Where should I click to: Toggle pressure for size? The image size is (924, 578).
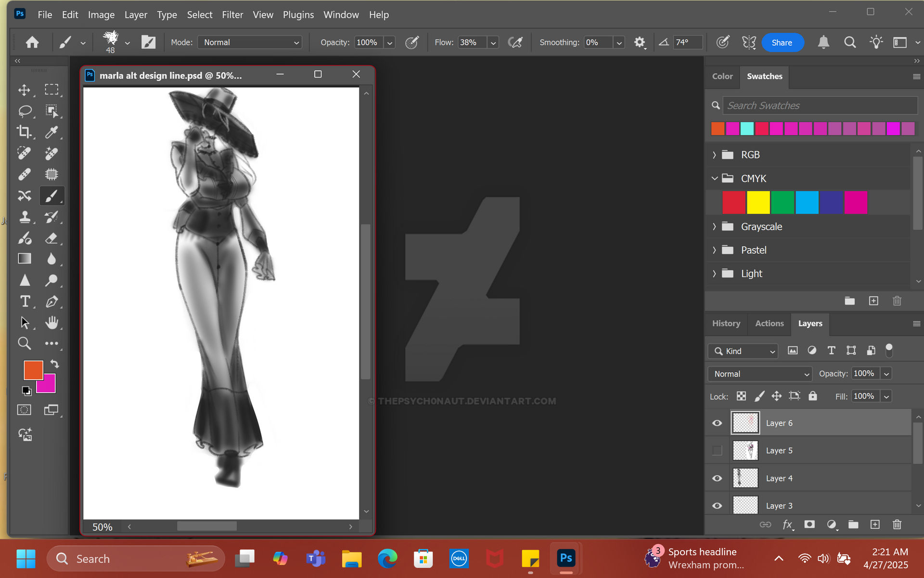722,42
